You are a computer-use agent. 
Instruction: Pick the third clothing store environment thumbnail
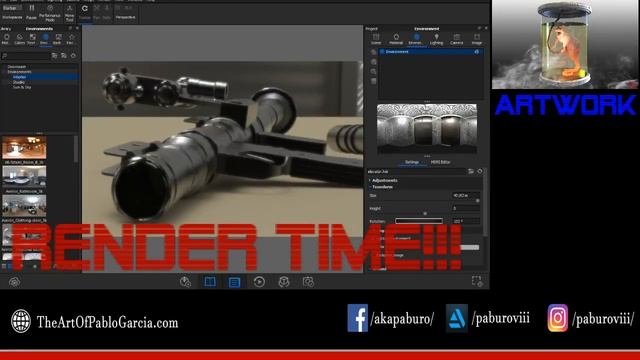coord(24,206)
